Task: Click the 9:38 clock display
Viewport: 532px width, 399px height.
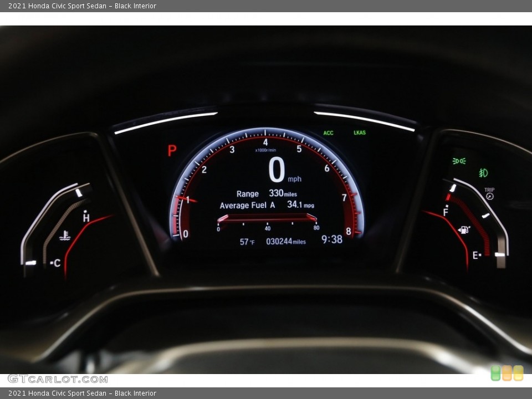Action: (x=332, y=239)
